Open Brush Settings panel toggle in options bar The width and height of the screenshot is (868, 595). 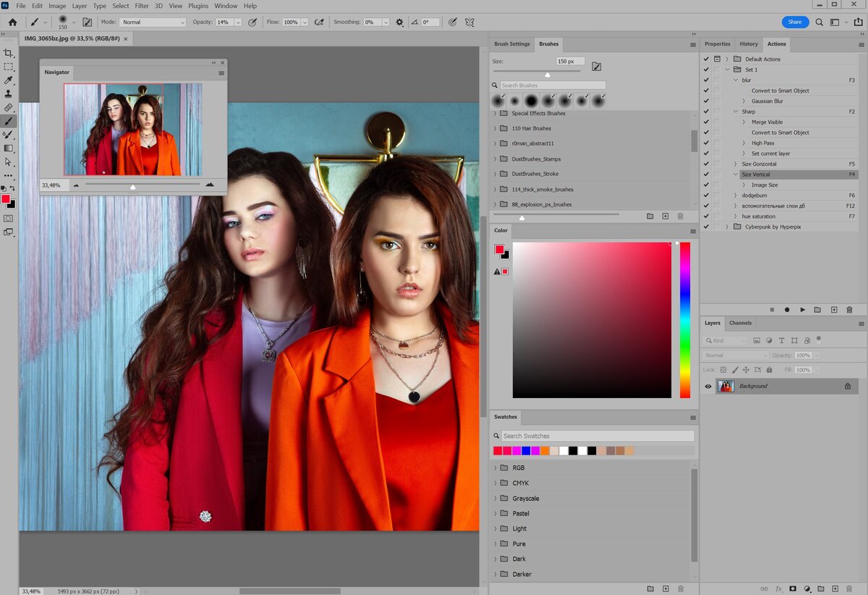click(x=88, y=22)
